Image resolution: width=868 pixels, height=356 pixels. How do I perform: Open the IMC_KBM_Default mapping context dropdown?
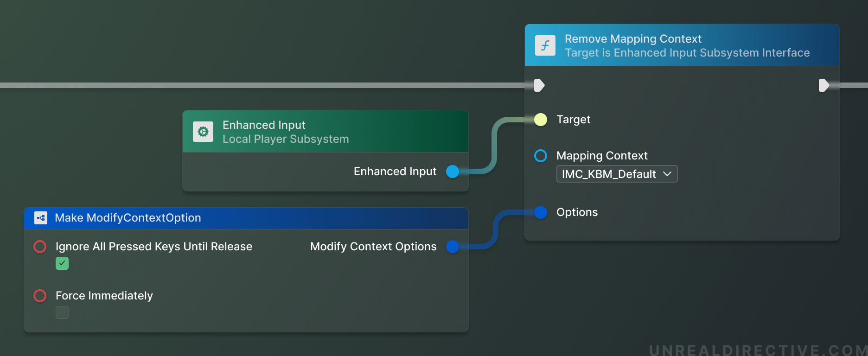click(x=609, y=174)
